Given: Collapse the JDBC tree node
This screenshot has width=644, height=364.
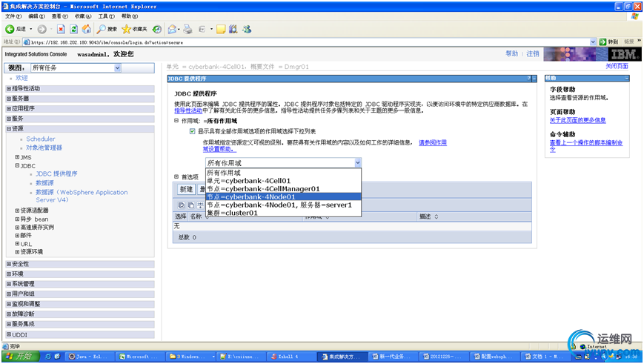Looking at the screenshot, I should tap(17, 165).
